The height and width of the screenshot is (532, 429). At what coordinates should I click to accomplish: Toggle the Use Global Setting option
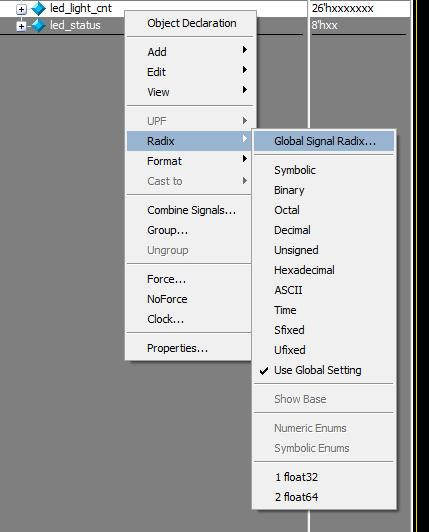(x=324, y=370)
